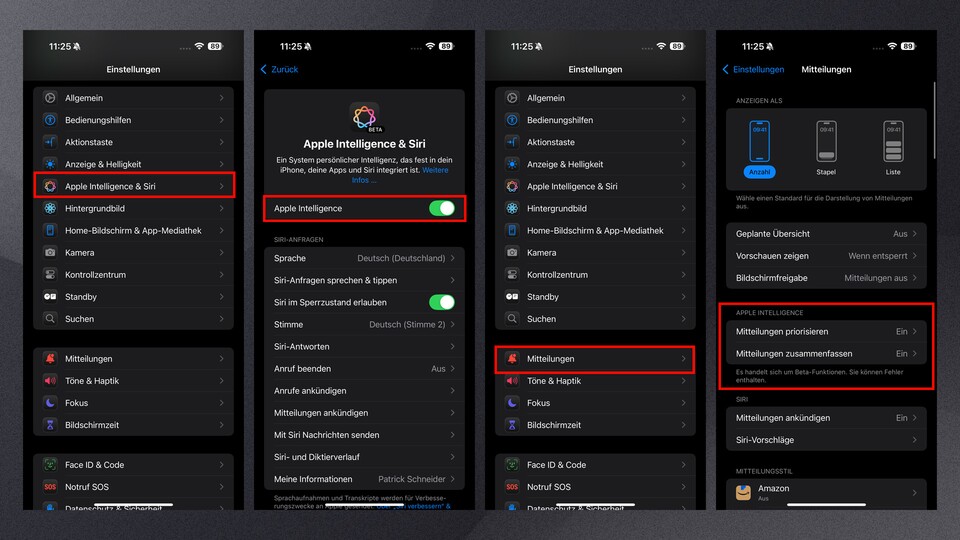Tap Bildschirmzeit hourglass icon in third screen

coord(512,425)
